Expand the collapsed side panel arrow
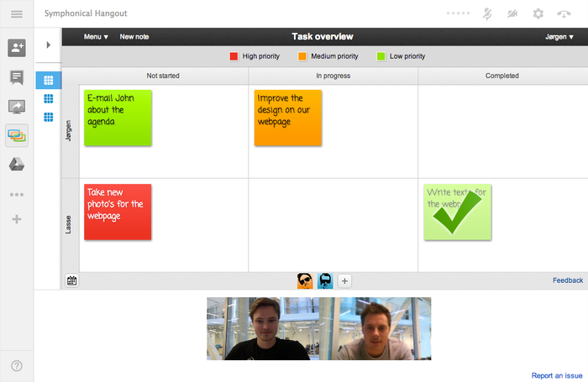 tap(48, 44)
